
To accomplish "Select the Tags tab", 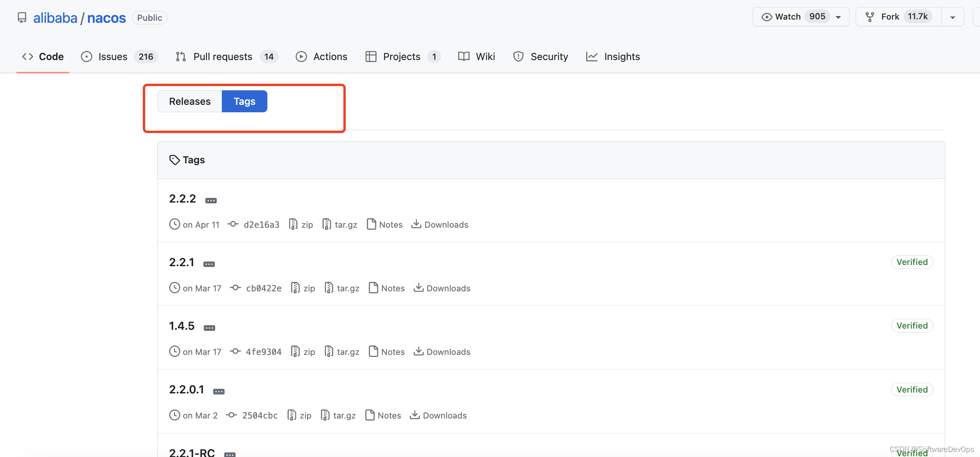I will click(x=244, y=101).
